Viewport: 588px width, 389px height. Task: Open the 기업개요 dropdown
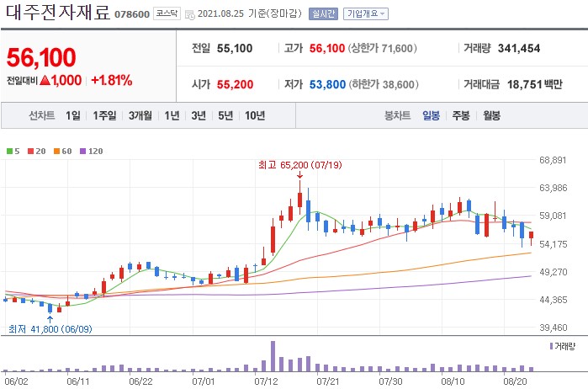pos(366,13)
